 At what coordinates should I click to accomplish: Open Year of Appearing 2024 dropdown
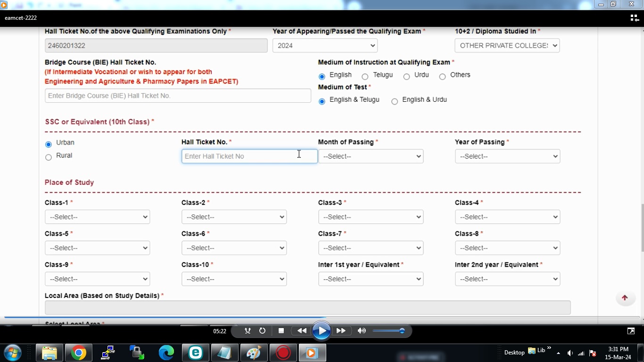pos(325,46)
